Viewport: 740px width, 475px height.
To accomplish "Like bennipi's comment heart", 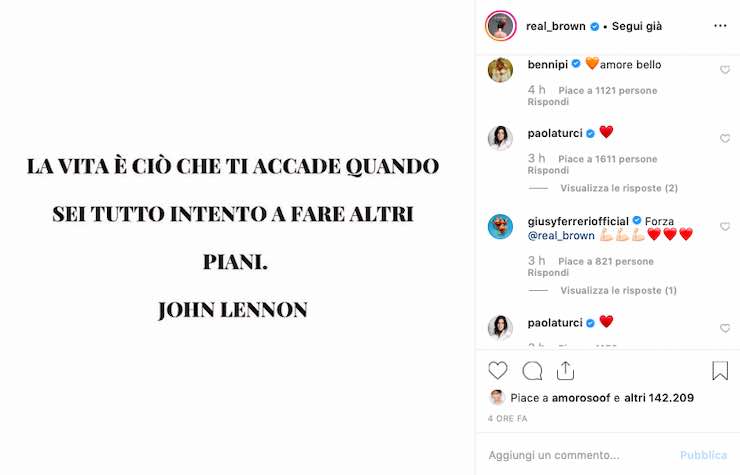I will point(725,70).
